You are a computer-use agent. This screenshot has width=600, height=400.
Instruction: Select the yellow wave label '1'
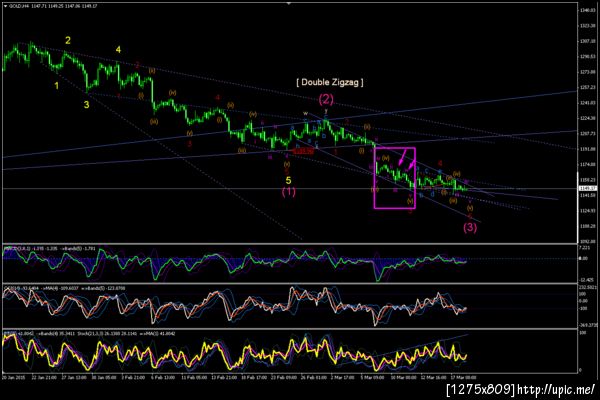pyautogui.click(x=57, y=86)
